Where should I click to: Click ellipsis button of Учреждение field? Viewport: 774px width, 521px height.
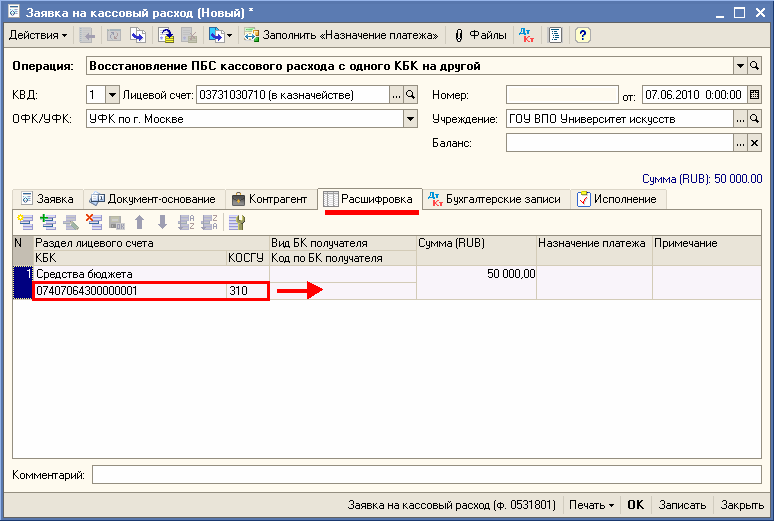point(740,119)
